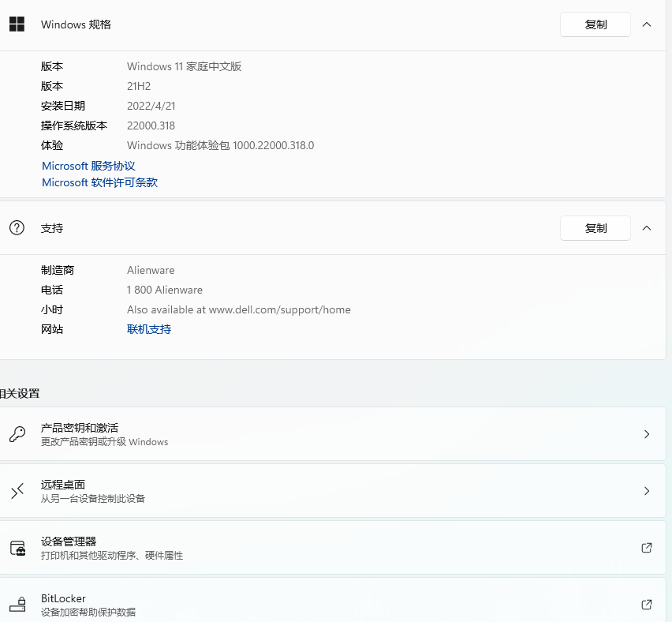Click the 支持 section title
The width and height of the screenshot is (672, 622).
52,228
